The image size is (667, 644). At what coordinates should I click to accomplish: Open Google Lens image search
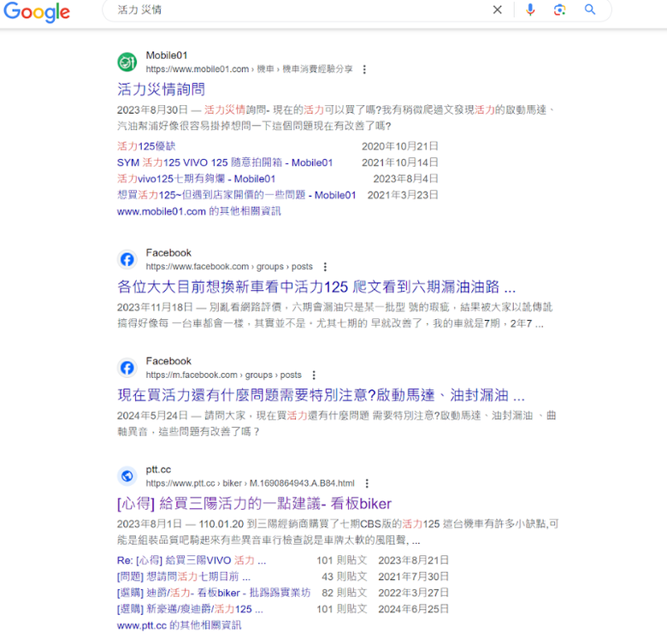point(559,9)
